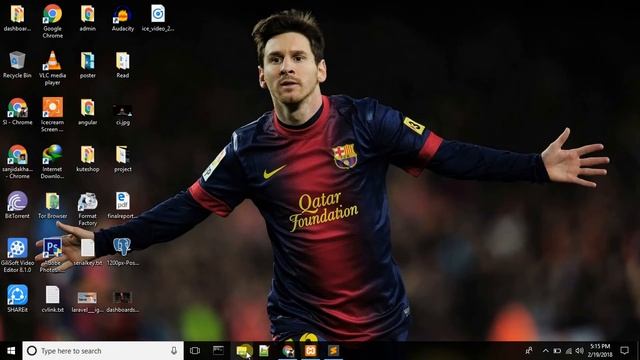Open sanjidakha... - Chrome shortcut
640x360 pixels.
(x=17, y=162)
